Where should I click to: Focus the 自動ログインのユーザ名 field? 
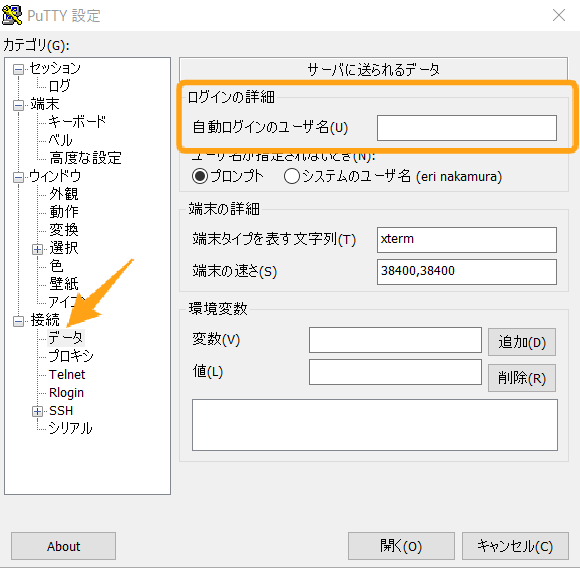467,128
